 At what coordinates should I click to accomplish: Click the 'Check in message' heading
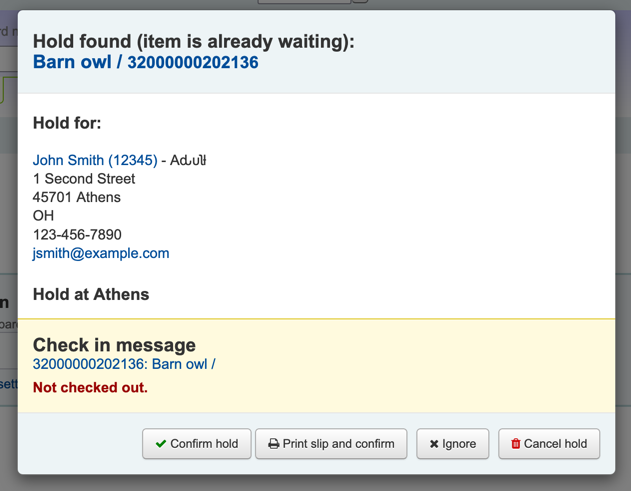pos(114,345)
